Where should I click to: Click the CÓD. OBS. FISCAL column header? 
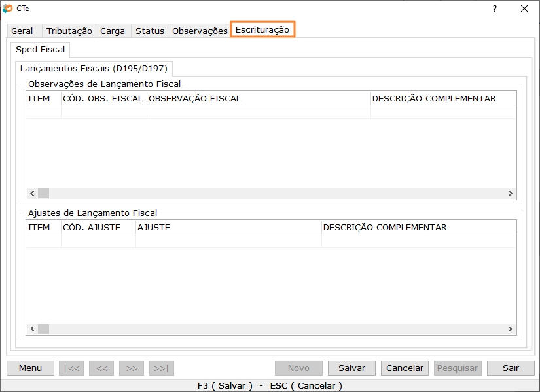tap(103, 99)
